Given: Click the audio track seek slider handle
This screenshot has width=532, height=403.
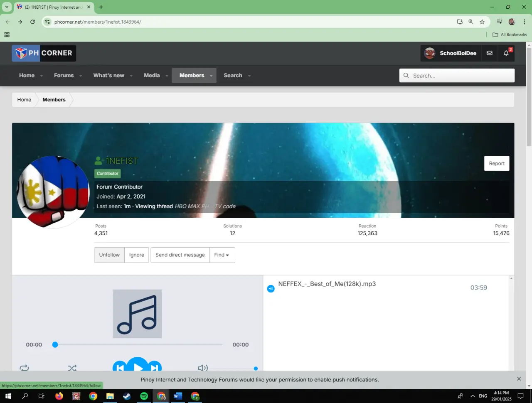Looking at the screenshot, I should tap(55, 345).
